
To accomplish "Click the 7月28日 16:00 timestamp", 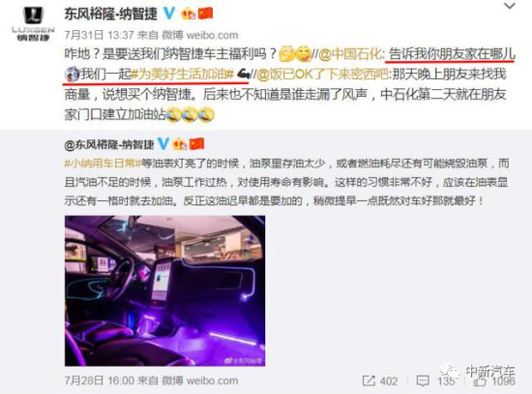I will point(99,380).
